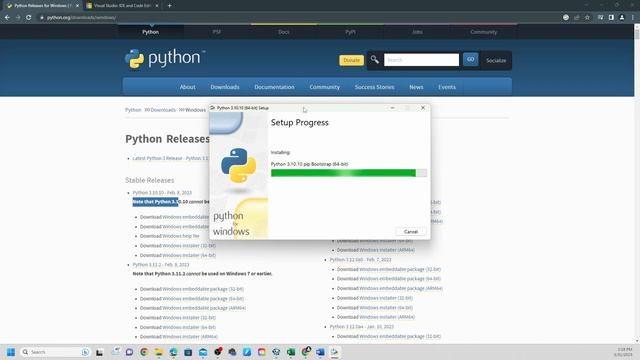Open Chrome's three-dot menu

pos(633,18)
